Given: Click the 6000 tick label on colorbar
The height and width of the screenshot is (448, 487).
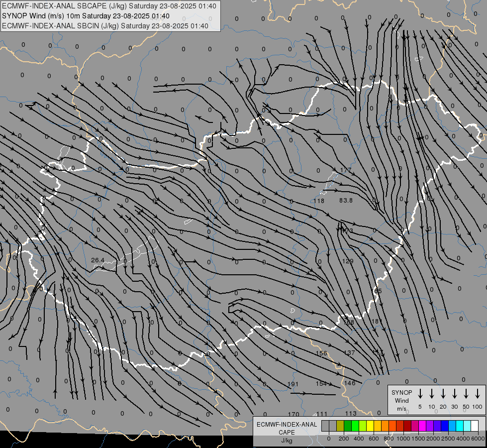Looking at the screenshot, I should (478, 439).
